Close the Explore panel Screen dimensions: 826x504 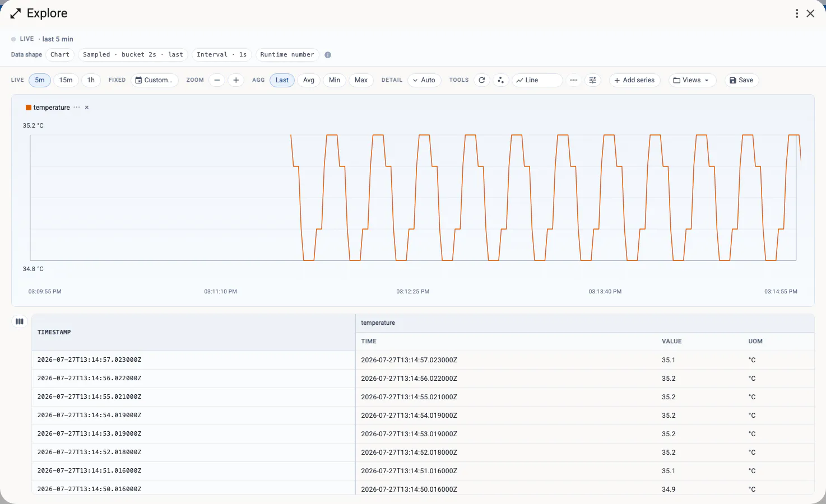(810, 13)
